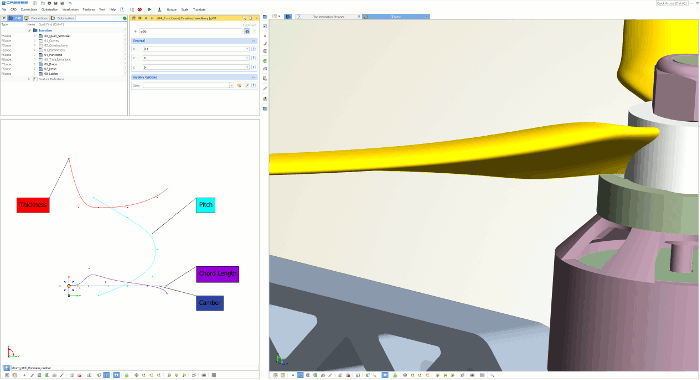700x380 pixels.
Task: Toggle the highlighted split-view button in bottom toolbar
Action: click(x=116, y=375)
